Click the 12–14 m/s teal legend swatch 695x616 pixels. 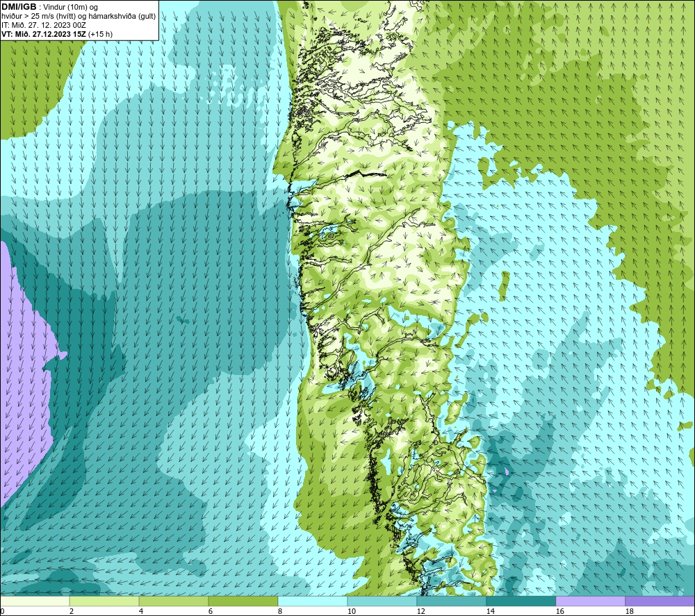point(452,601)
